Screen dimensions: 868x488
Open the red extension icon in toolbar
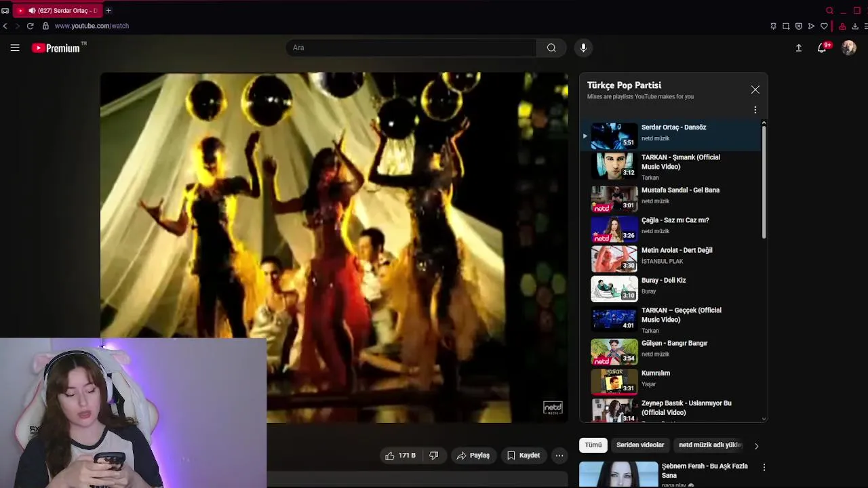842,26
